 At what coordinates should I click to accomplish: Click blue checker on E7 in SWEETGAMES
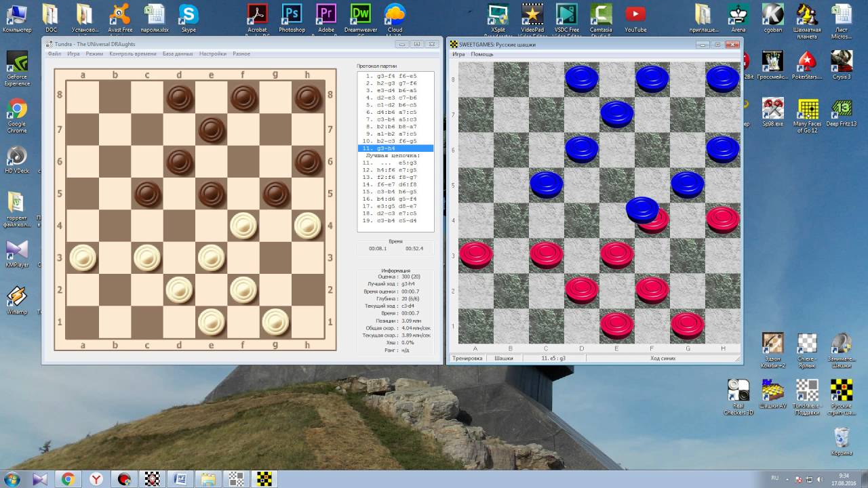click(617, 113)
